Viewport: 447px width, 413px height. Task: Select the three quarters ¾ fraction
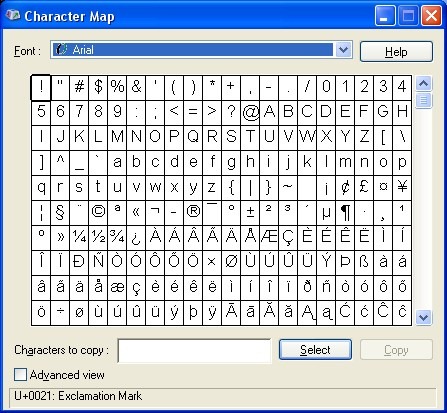click(117, 237)
